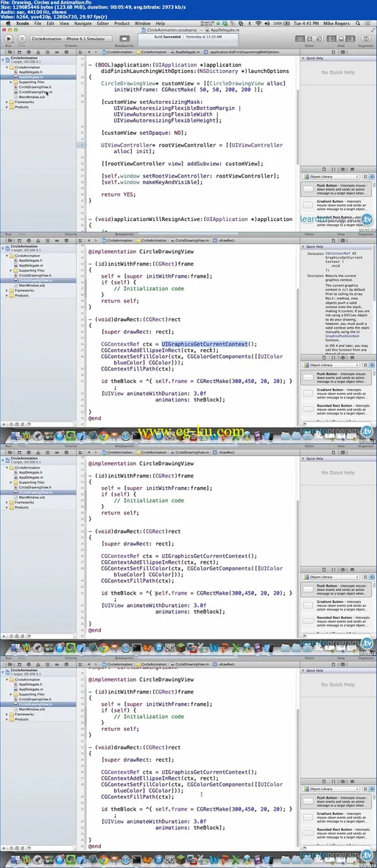The width and height of the screenshot is (377, 868).
Task: Toggle the Breakpoints button in the toolbar
Action: tap(124, 39)
